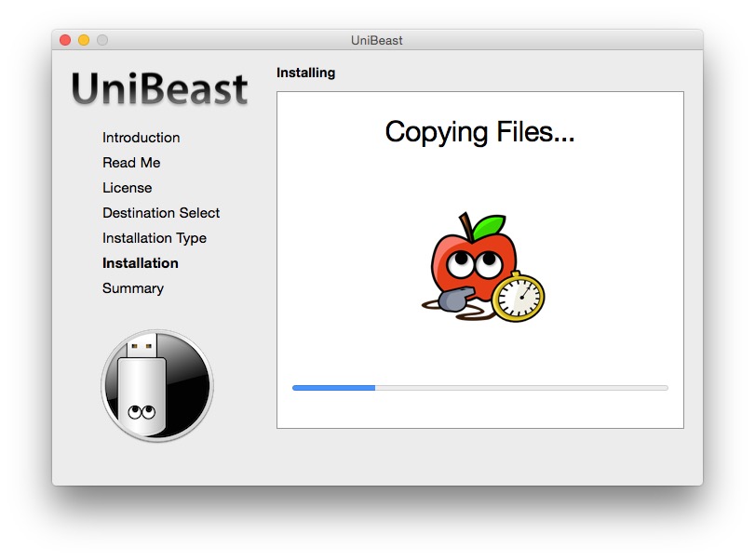This screenshot has width=755, height=560.
Task: Click the "Copying Files..." status text
Action: pyautogui.click(x=479, y=132)
